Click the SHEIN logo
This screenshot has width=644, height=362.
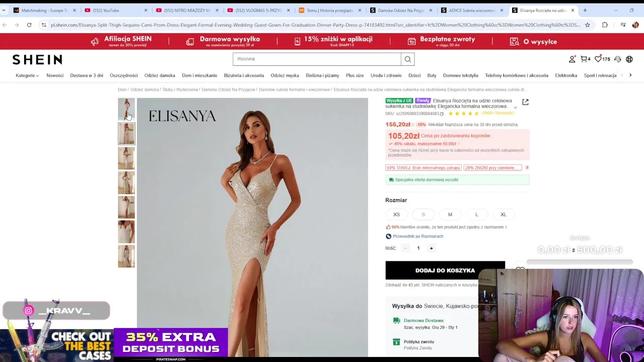(x=37, y=59)
